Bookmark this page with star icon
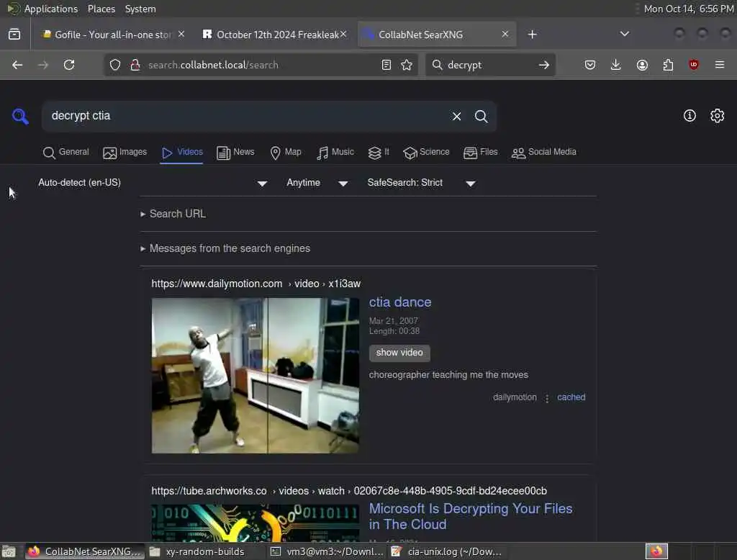Image resolution: width=737 pixels, height=560 pixels. (407, 65)
